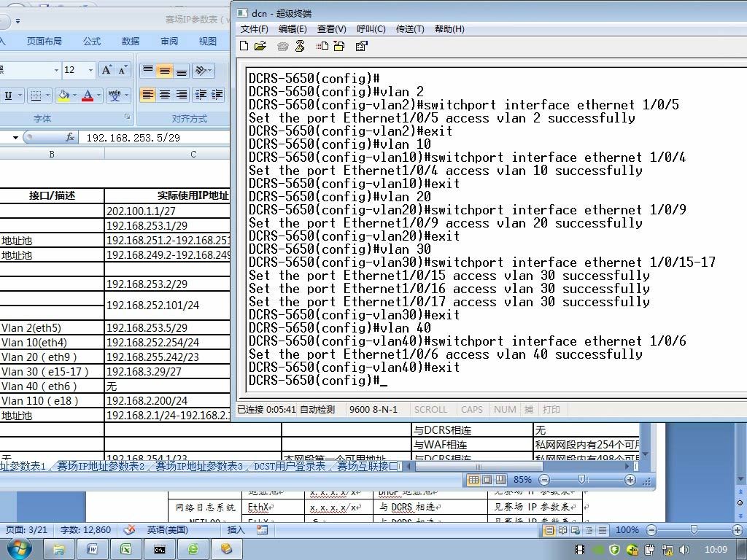
Task: Click the Excel formula bar input
Action: pos(155,138)
